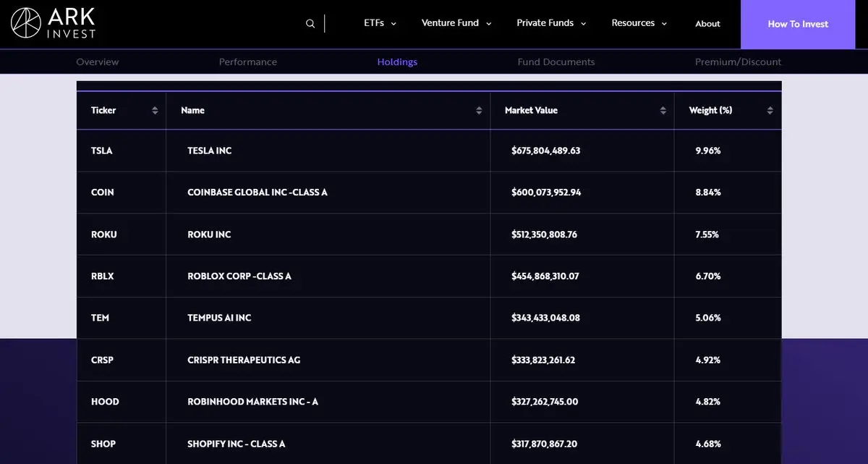Open the search magnifier icon
868x464 pixels.
point(310,23)
